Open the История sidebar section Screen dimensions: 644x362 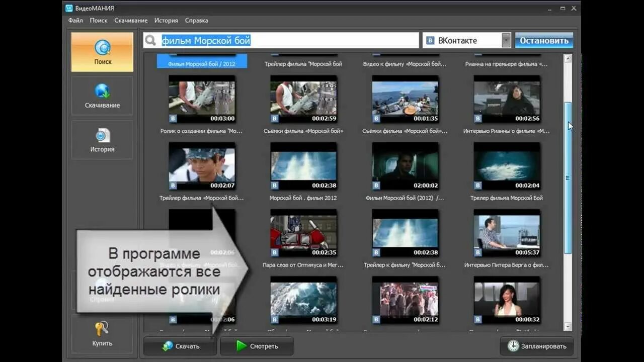tap(102, 139)
